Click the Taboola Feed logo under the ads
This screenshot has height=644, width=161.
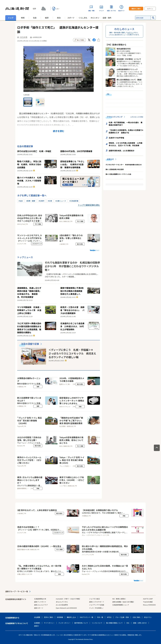(94, 250)
